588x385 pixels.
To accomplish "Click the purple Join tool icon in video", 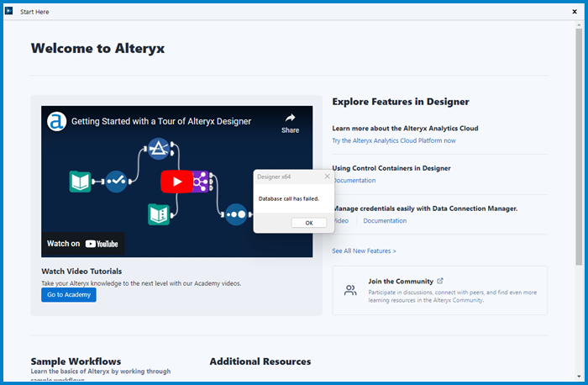I will point(202,182).
